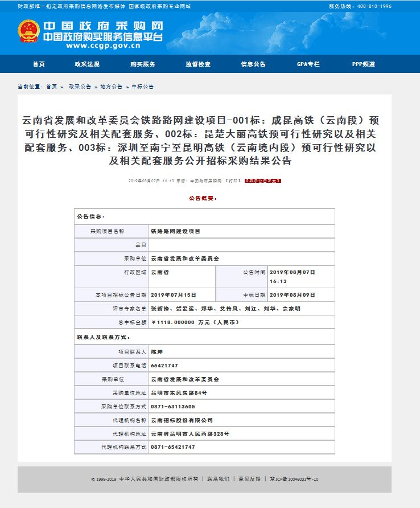Navigate to 信息公告 in the top menu

pos(253,64)
